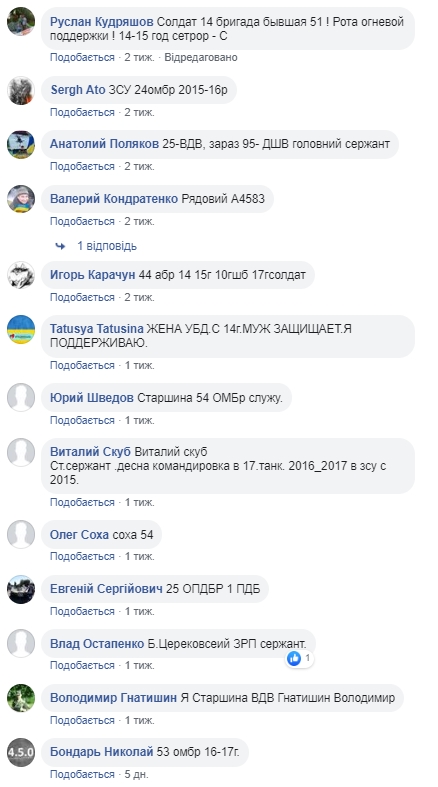Viewport: 438px width, 787px height.
Task: Open Евгеній Сергійович's profile picture
Action: click(x=21, y=589)
